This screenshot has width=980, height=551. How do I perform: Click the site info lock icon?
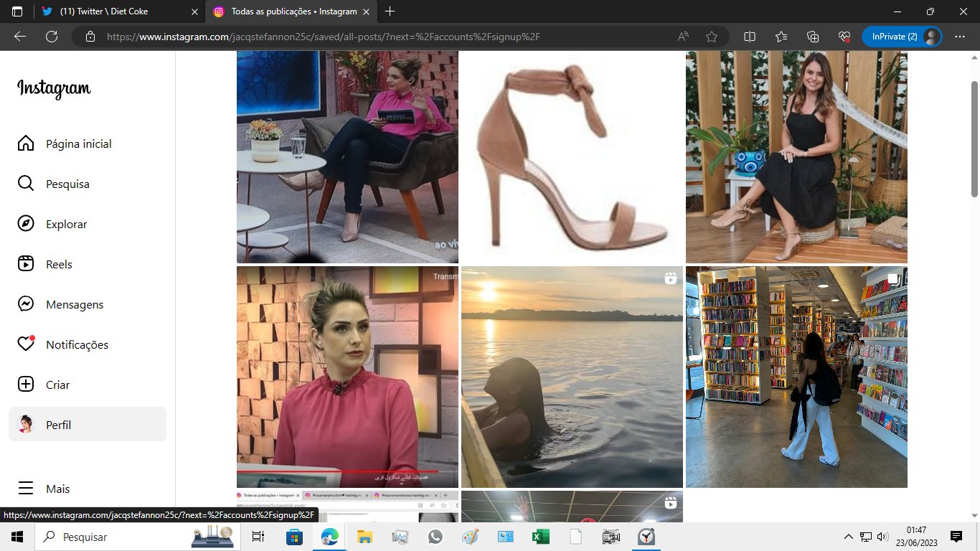(x=90, y=37)
